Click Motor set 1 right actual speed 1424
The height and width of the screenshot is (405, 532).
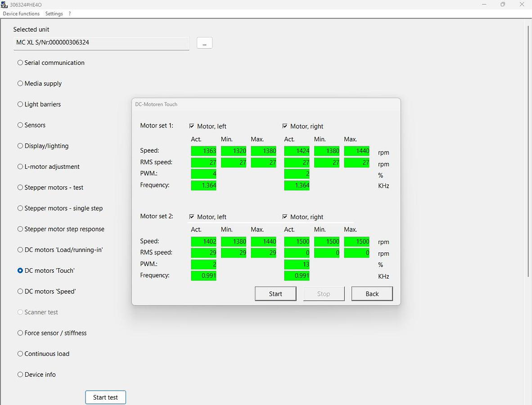[297, 151]
